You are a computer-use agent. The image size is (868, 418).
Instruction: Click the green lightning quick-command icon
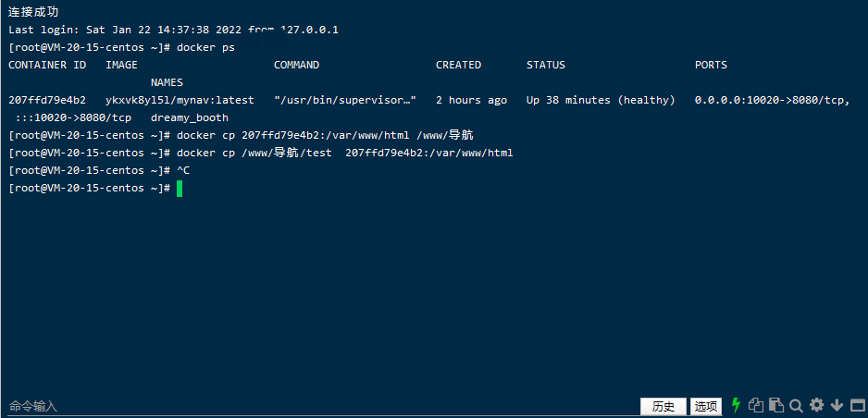tap(736, 405)
